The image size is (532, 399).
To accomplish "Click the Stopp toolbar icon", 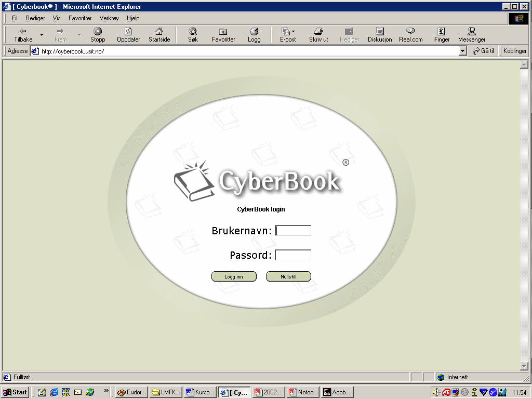I will tap(98, 32).
